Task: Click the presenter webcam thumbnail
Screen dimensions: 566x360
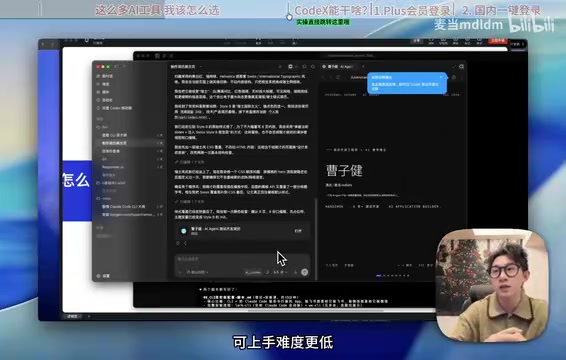Action: [493, 286]
